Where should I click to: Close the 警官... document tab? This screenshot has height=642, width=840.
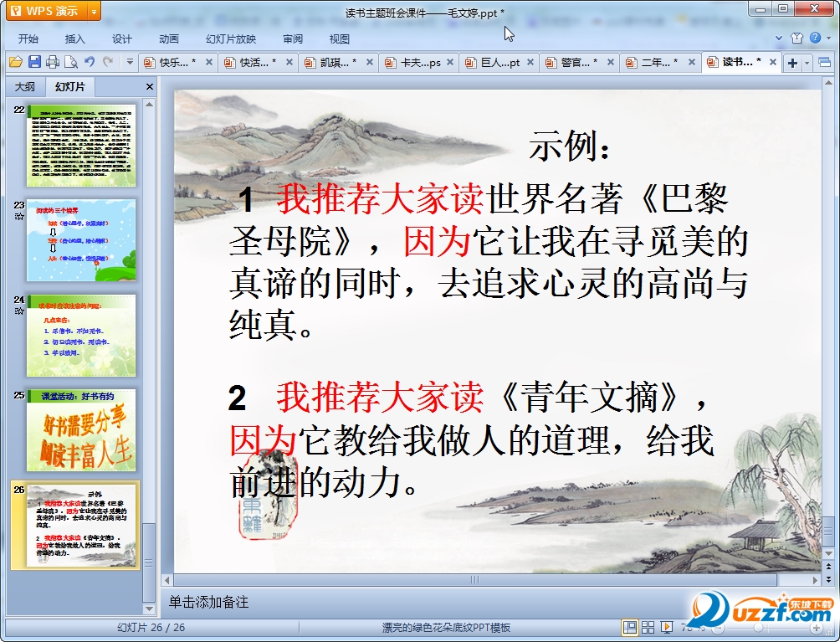pos(611,62)
